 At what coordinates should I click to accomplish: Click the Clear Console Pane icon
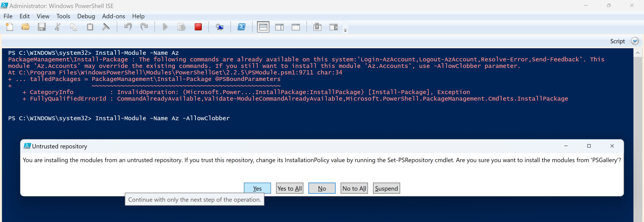(106, 27)
